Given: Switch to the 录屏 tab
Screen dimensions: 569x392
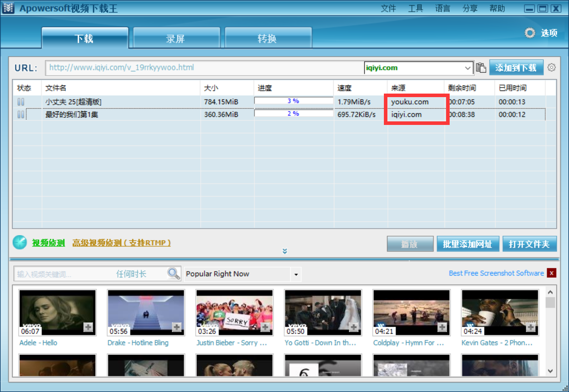Looking at the screenshot, I should pyautogui.click(x=176, y=39).
